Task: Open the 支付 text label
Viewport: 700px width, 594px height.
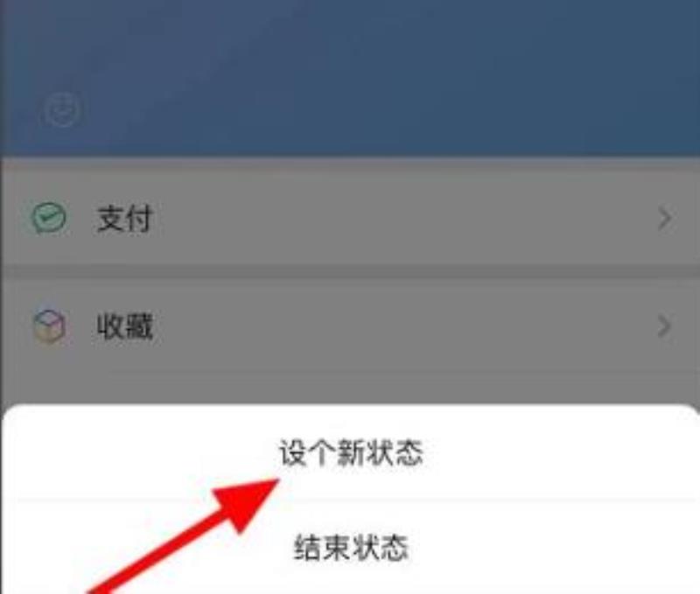Action: (125, 219)
